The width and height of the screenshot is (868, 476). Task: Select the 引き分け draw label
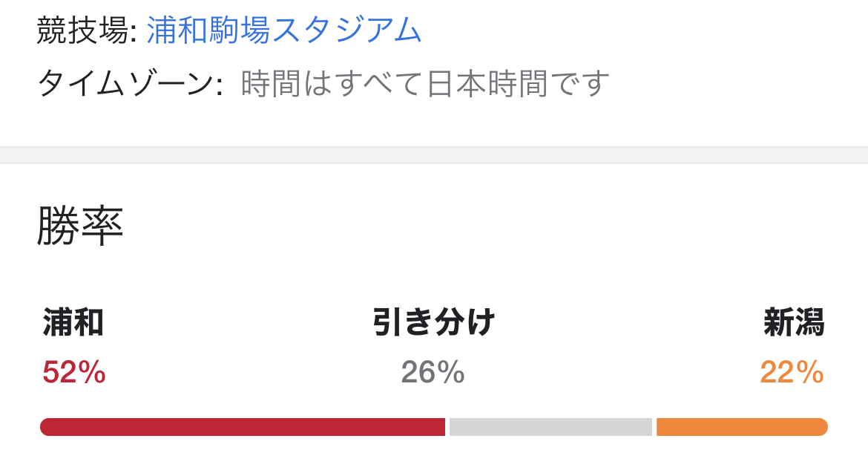tap(433, 323)
